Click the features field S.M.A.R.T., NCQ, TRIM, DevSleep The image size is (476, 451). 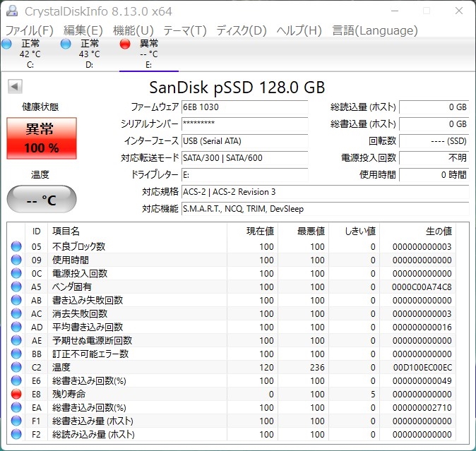(325, 209)
